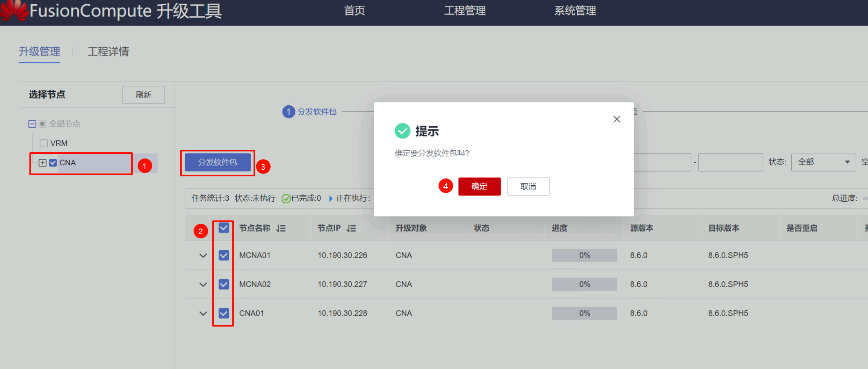Image resolution: width=868 pixels, height=369 pixels.
Task: Uncheck the CNA node checkbox
Action: (53, 163)
